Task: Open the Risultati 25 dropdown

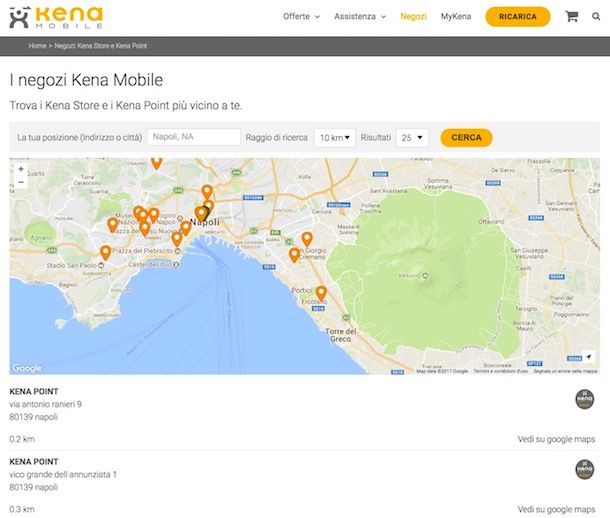Action: coord(412,138)
